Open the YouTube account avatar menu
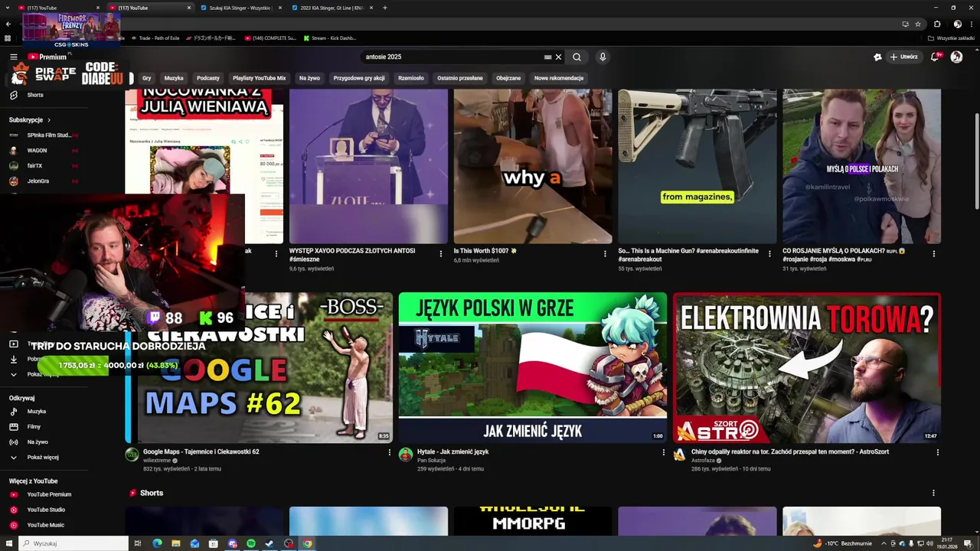The image size is (980, 551). pyautogui.click(x=956, y=57)
